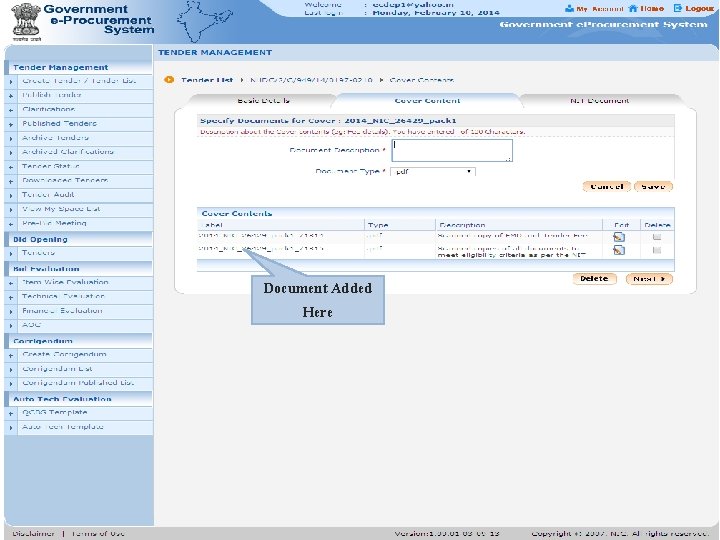
Task: Open My Account link in header
Action: pos(600,9)
